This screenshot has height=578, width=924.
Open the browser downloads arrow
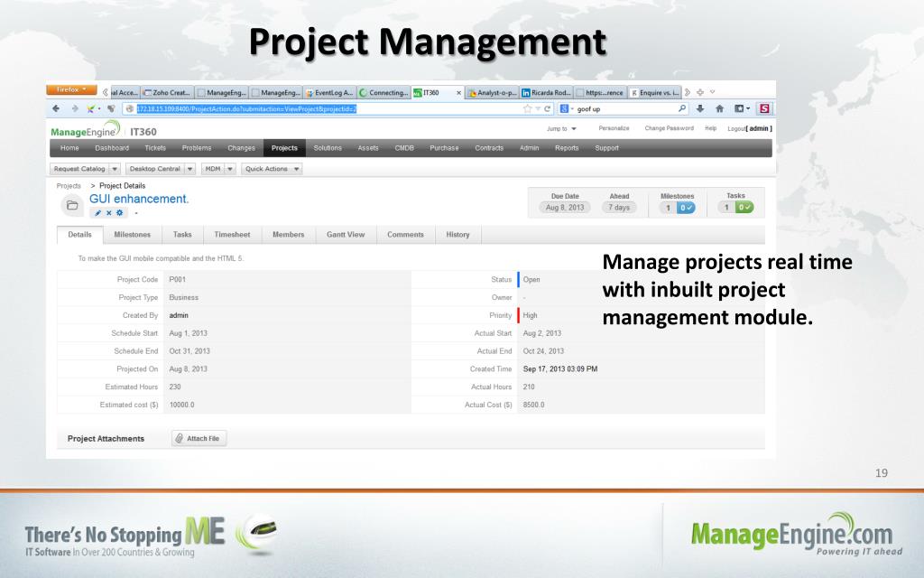click(x=700, y=108)
